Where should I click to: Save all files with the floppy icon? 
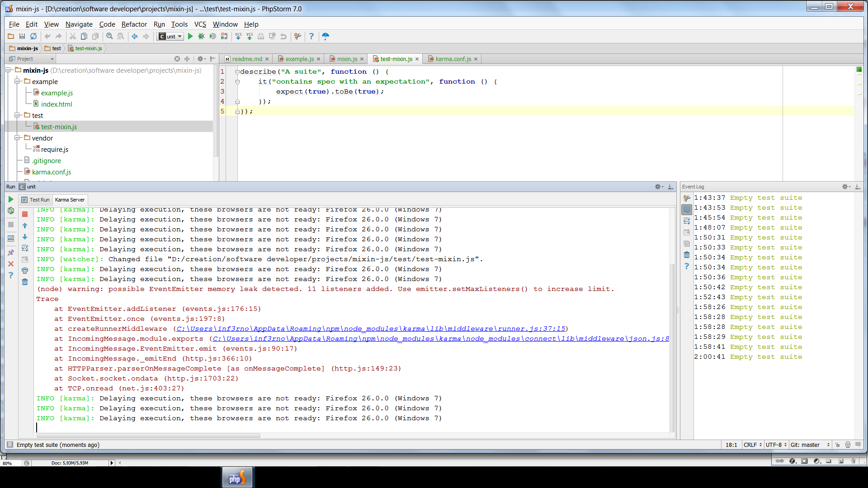22,36
